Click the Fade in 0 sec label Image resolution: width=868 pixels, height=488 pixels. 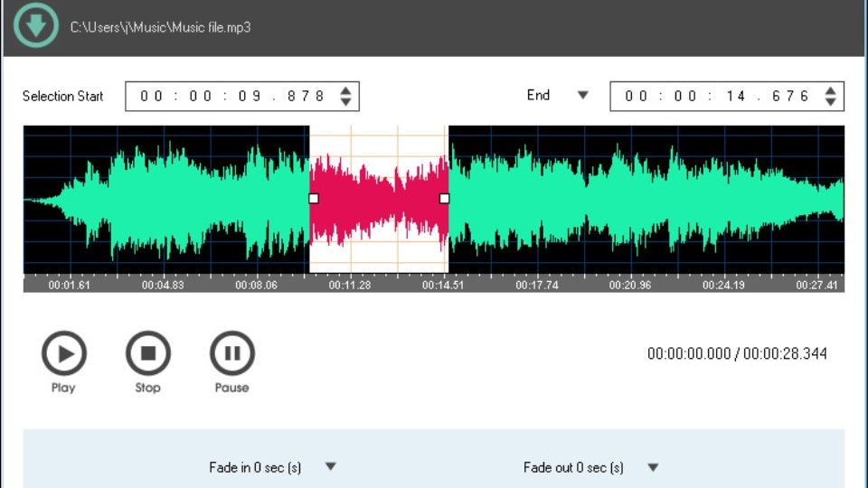click(x=255, y=467)
